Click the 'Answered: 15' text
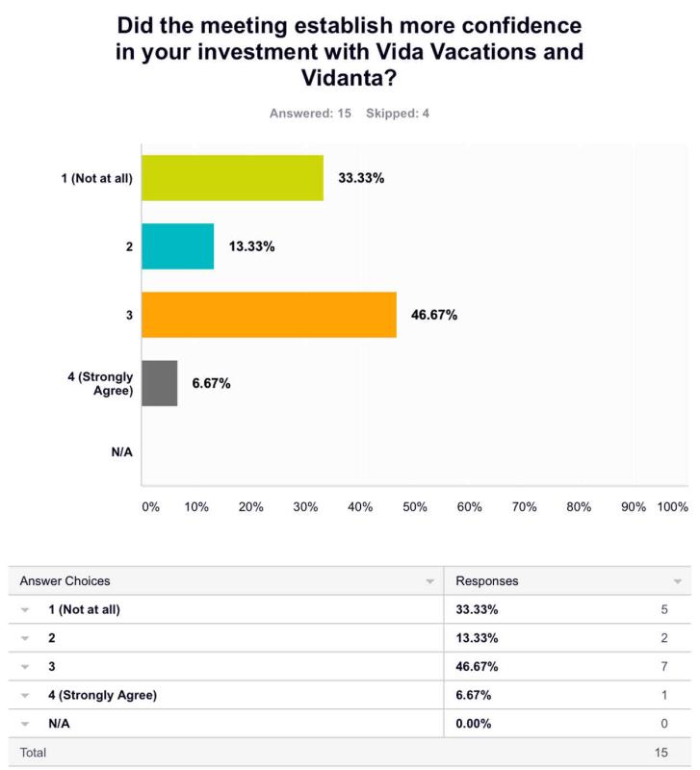The width and height of the screenshot is (700, 770). coord(309,113)
